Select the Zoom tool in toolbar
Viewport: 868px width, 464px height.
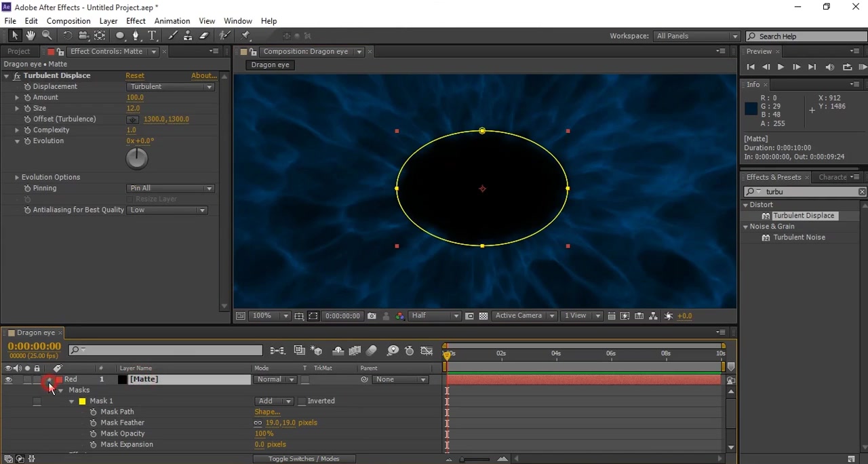coord(47,36)
